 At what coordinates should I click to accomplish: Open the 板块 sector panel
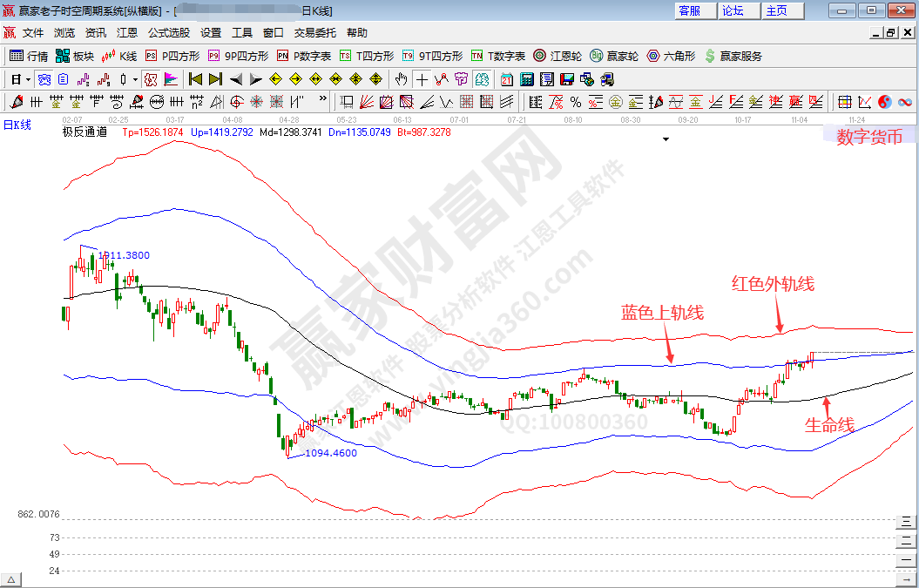[x=74, y=56]
